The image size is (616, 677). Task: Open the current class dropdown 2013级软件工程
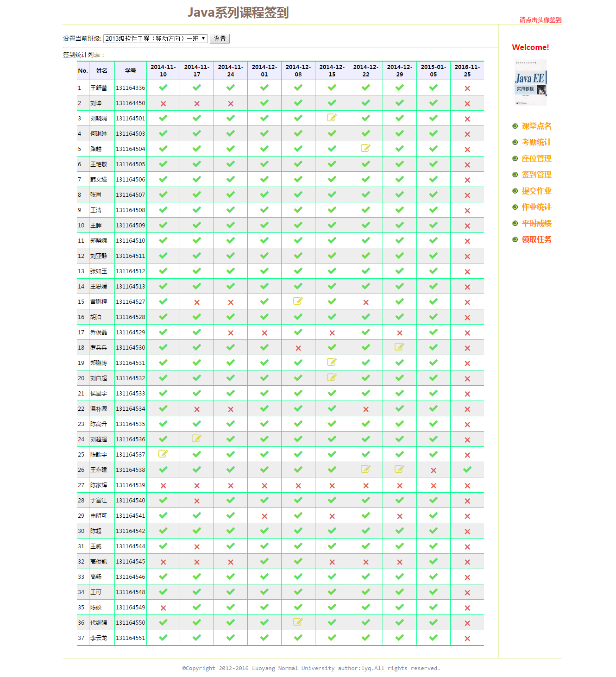156,38
